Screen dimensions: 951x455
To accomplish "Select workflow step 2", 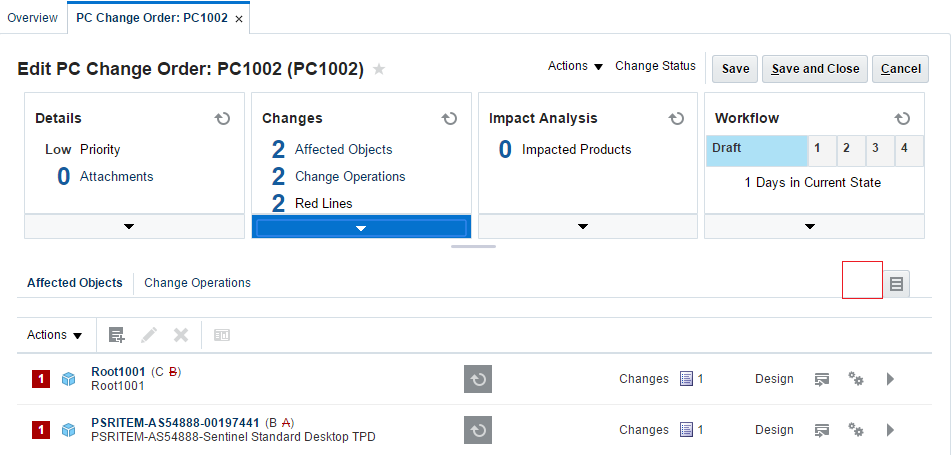I will (x=846, y=148).
